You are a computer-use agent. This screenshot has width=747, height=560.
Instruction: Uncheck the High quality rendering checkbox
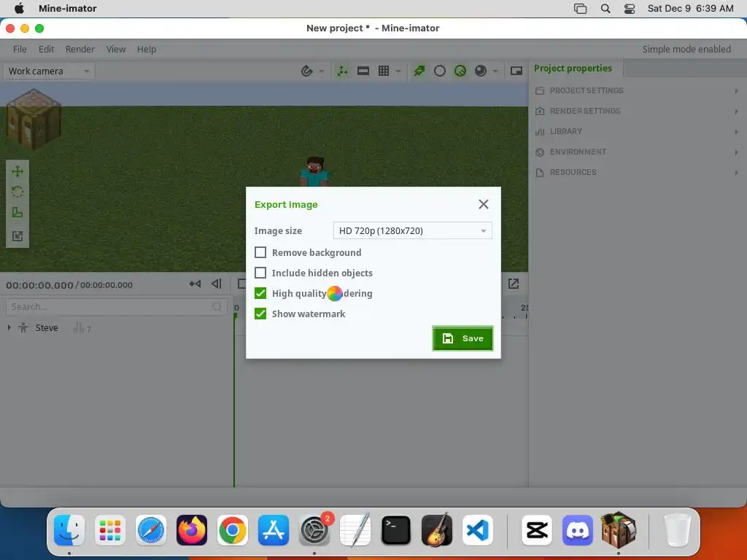pyautogui.click(x=260, y=293)
